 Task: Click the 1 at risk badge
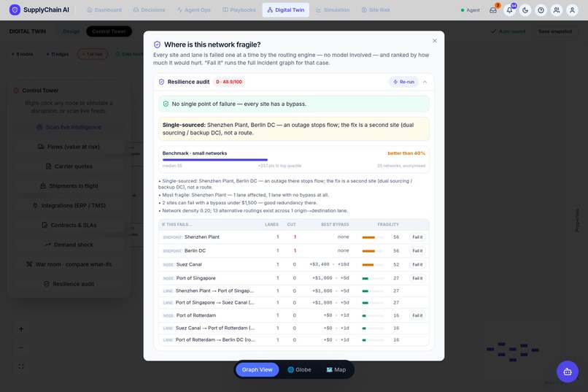[92, 54]
